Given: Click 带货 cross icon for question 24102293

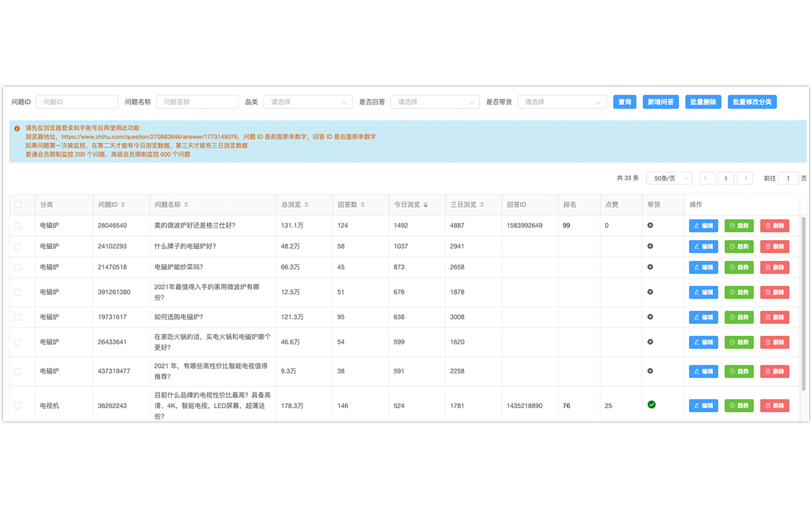Looking at the screenshot, I should pos(650,246).
